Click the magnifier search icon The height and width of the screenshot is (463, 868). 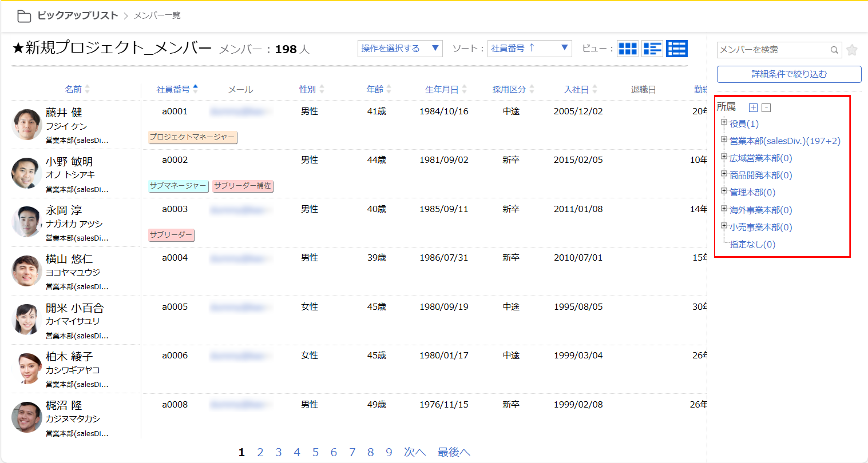pyautogui.click(x=834, y=50)
